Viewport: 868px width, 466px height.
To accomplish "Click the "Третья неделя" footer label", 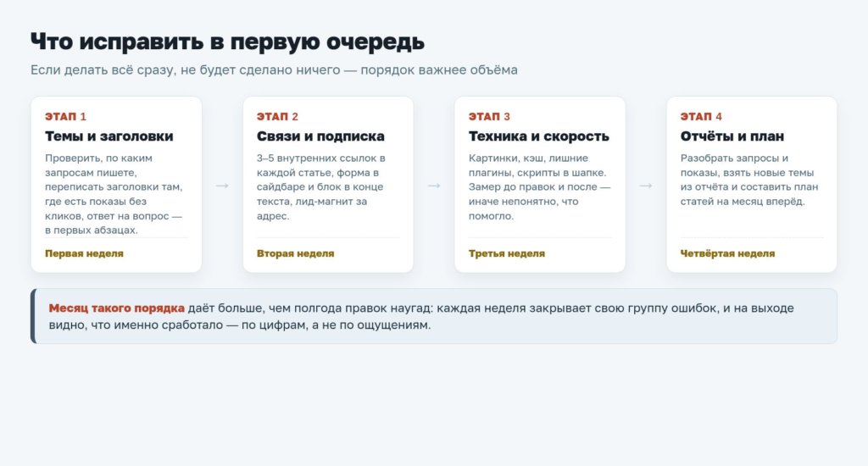I will (x=507, y=253).
